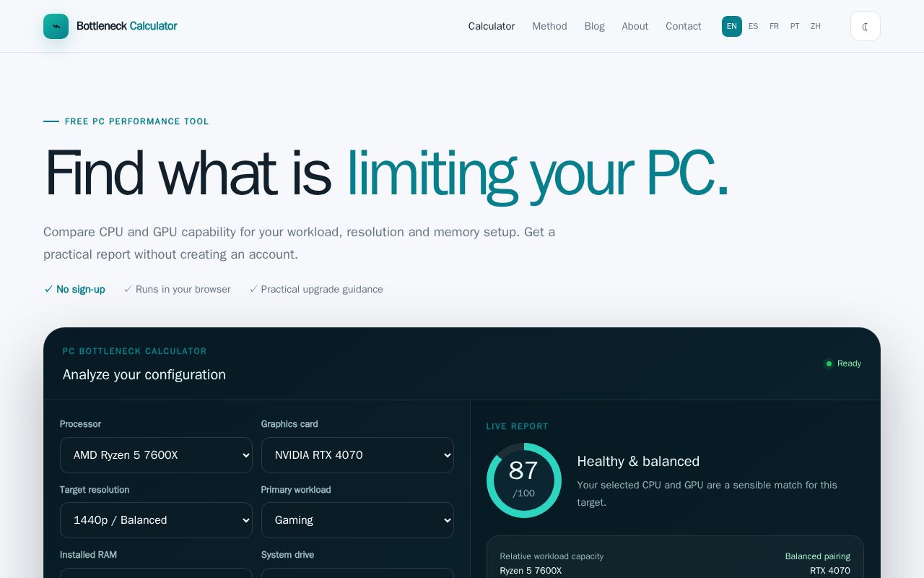Click the "FREE PC PERFORMANCE TOOL" label
Viewport: 924px width, 578px height.
coord(137,121)
